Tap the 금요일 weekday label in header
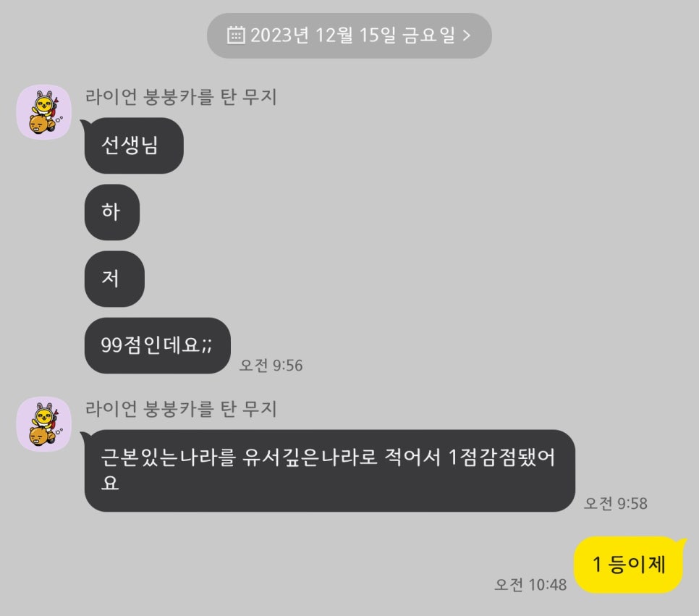 429,35
